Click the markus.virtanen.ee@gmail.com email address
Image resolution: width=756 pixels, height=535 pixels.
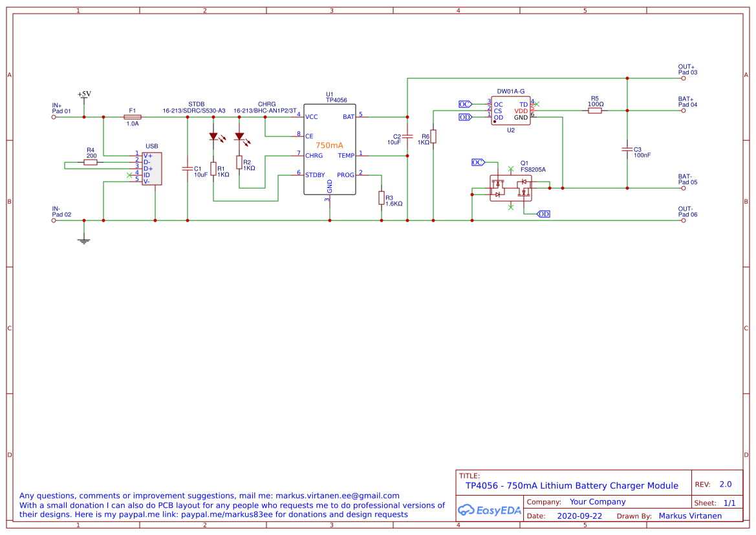pyautogui.click(x=338, y=496)
